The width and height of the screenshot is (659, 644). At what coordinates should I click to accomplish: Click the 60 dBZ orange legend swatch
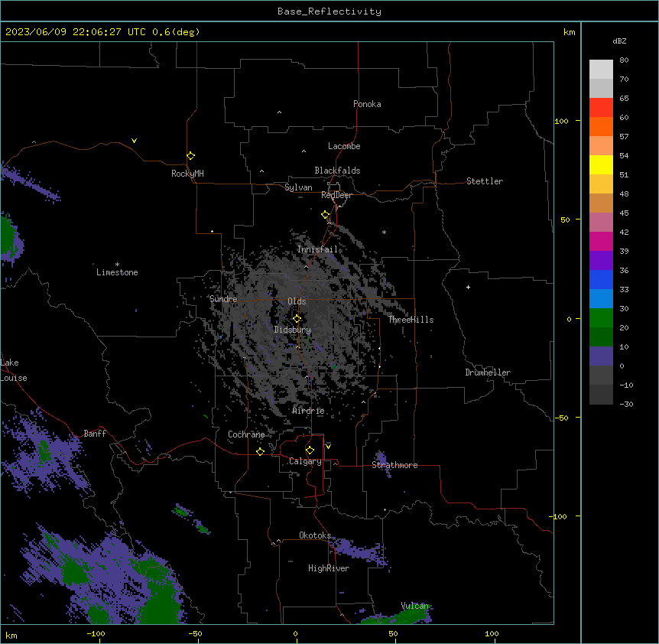(x=601, y=126)
